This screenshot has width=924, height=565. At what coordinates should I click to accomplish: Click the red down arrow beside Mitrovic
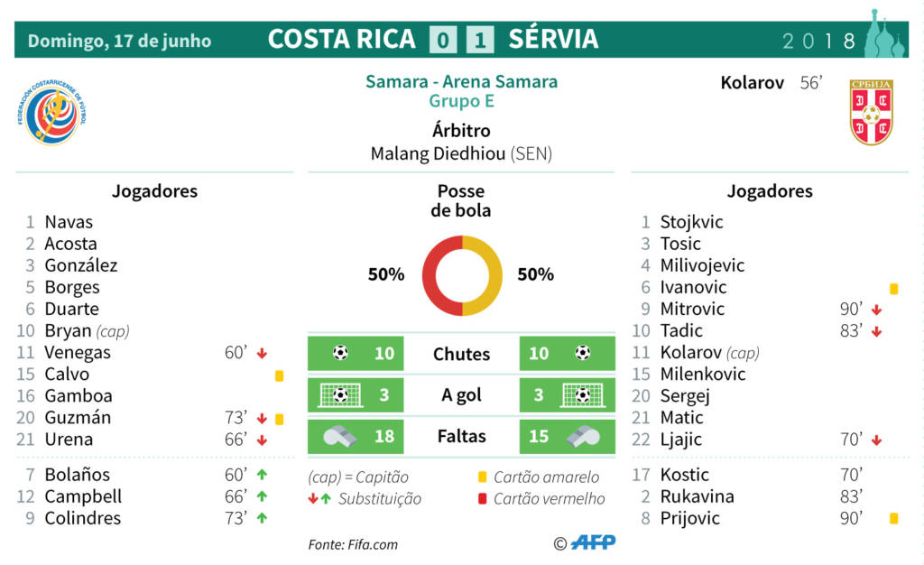point(877,310)
